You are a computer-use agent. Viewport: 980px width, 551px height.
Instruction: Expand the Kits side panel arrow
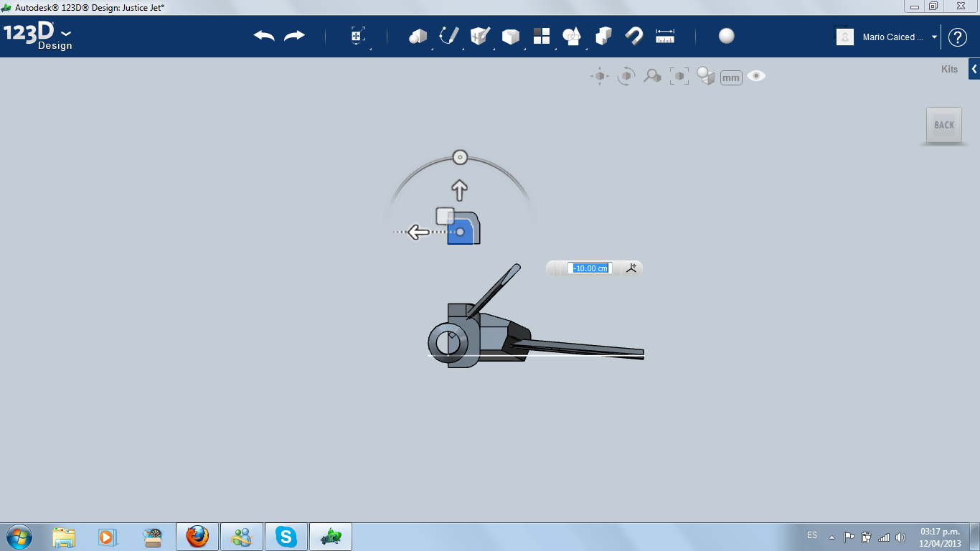click(x=974, y=69)
